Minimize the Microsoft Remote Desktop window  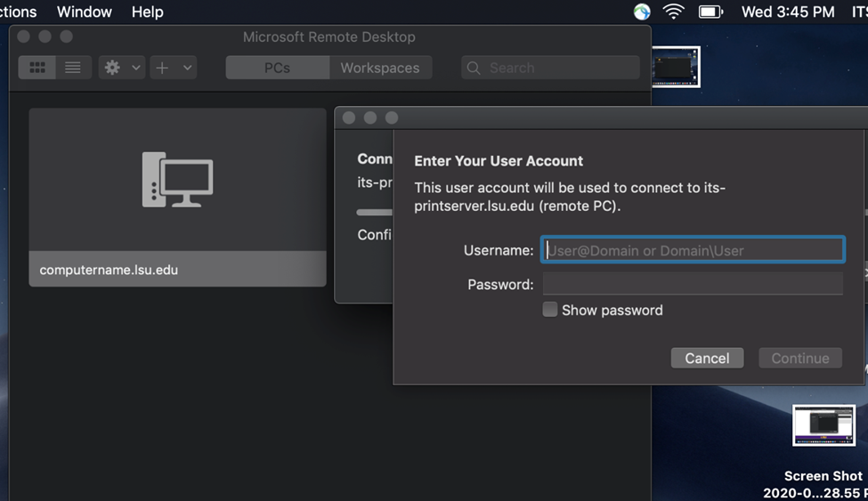45,36
